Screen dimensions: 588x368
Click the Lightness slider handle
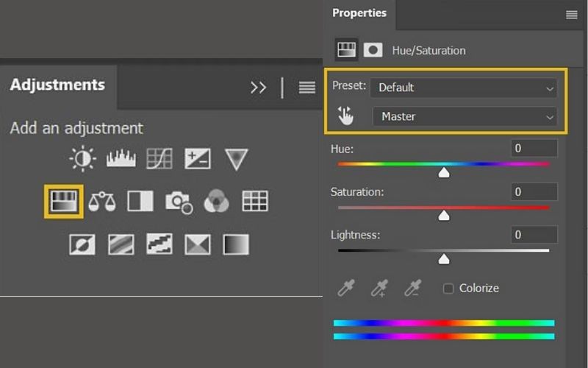point(444,259)
